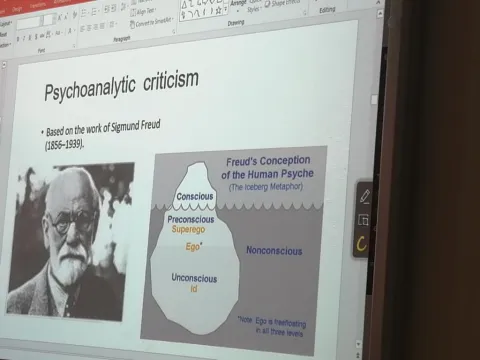Collapse the ribbon with the arrow
This screenshot has height=360, width=480.
[x=378, y=2]
